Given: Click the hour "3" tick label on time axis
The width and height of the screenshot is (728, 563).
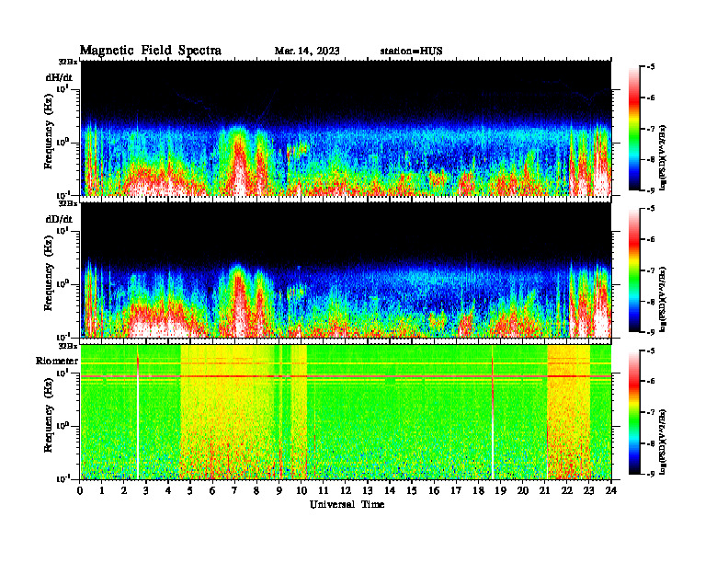Looking at the screenshot, I should click(146, 490).
